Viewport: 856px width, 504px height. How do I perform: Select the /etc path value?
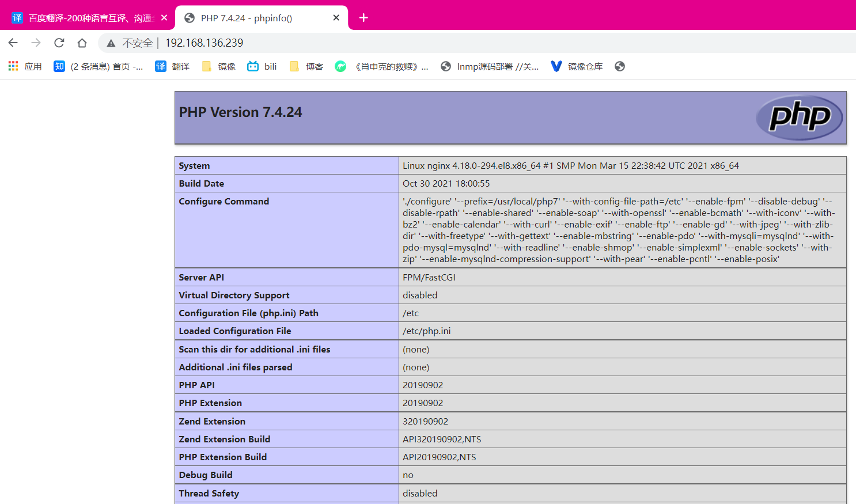(411, 313)
